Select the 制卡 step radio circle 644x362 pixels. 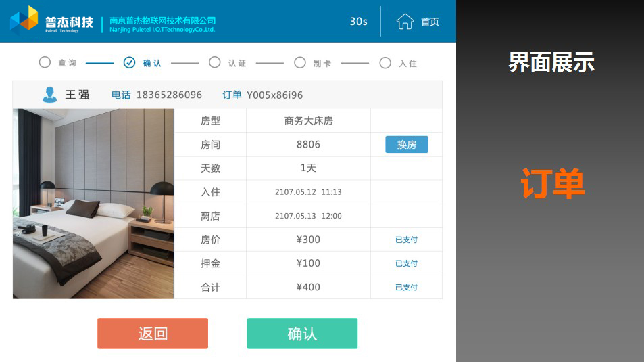tap(300, 62)
